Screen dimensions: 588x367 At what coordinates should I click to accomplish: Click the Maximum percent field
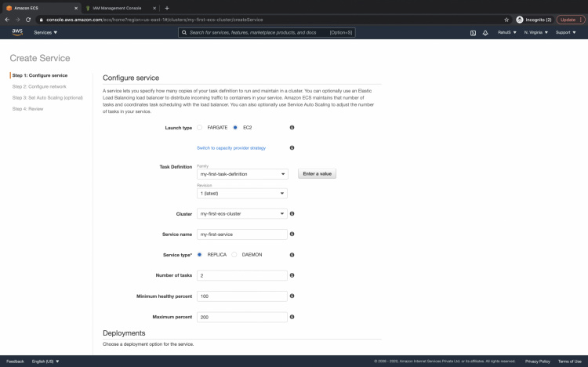(242, 317)
